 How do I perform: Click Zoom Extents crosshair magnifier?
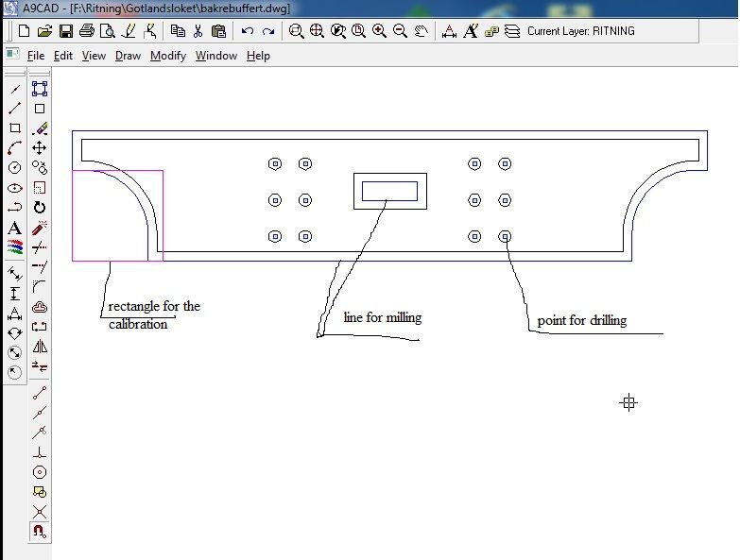point(317,31)
